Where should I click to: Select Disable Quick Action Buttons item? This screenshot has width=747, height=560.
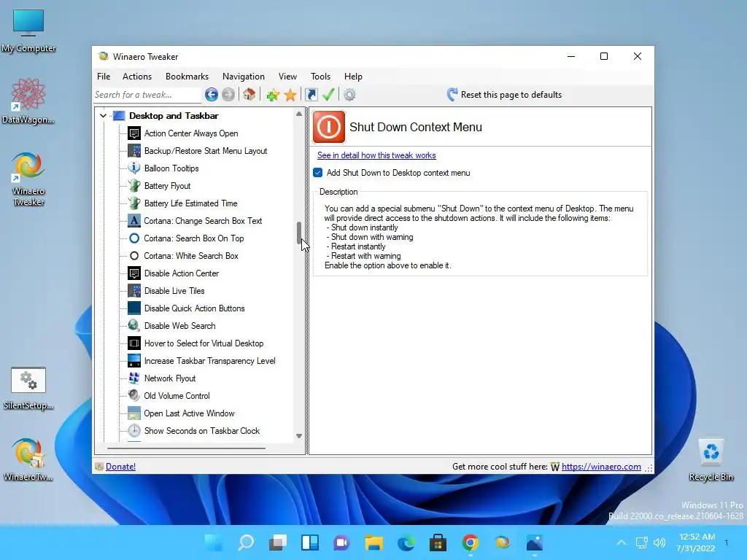[x=194, y=308]
